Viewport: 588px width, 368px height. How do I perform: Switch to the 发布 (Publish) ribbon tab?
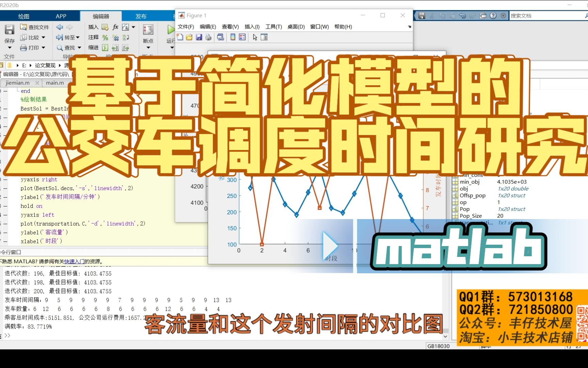141,16
